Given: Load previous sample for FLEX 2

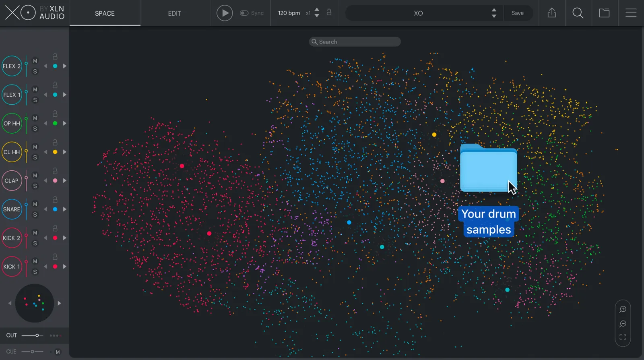Looking at the screenshot, I should [45, 66].
